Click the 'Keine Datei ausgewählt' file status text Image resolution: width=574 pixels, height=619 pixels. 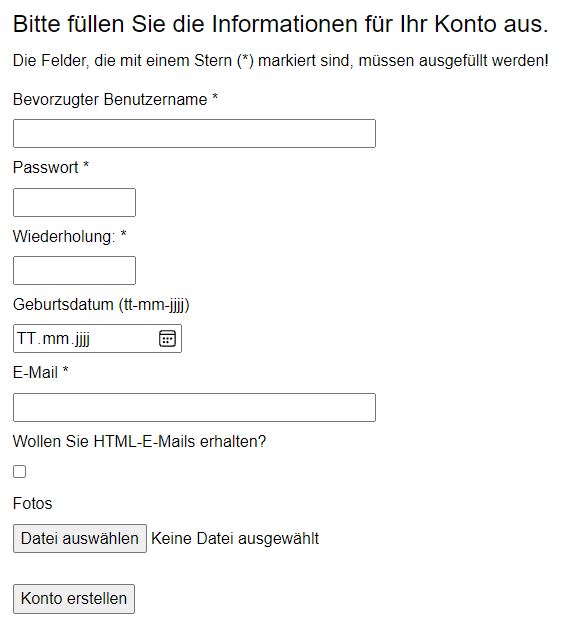click(x=235, y=538)
